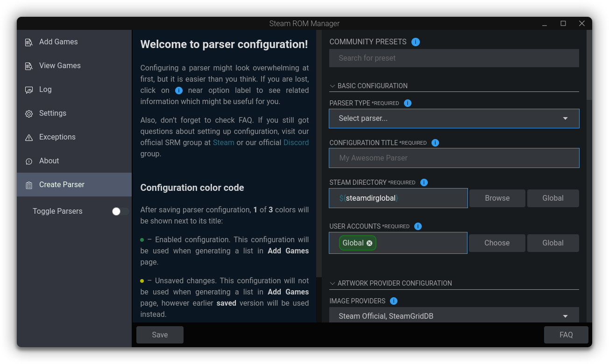Image resolution: width=609 pixels, height=364 pixels.
Task: Click the Browse button for Steam directory
Action: [x=497, y=198]
